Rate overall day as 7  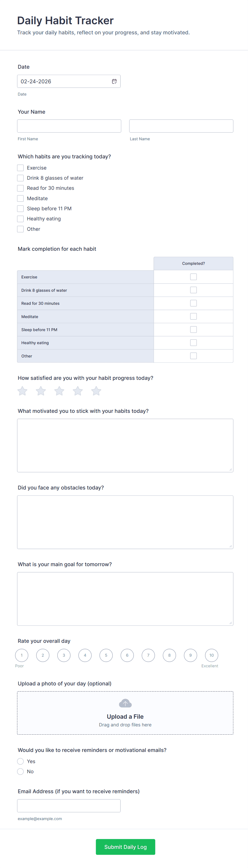[x=148, y=655]
